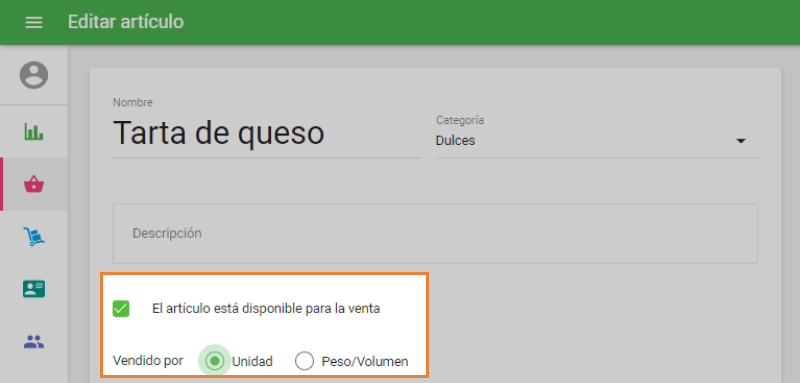Open the employees ID card section
The width and height of the screenshot is (800, 383).
click(34, 289)
